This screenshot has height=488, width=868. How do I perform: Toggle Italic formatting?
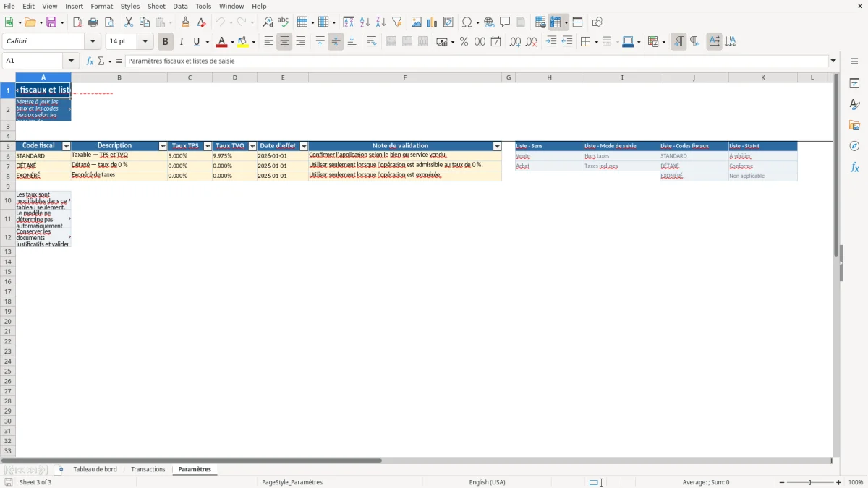pyautogui.click(x=181, y=42)
